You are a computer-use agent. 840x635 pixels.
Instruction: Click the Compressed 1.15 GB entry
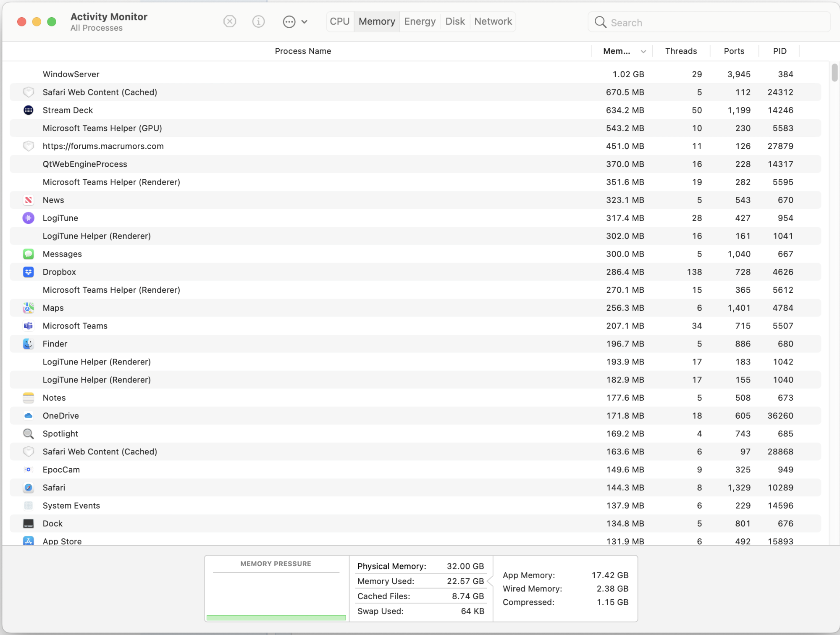pos(565,602)
